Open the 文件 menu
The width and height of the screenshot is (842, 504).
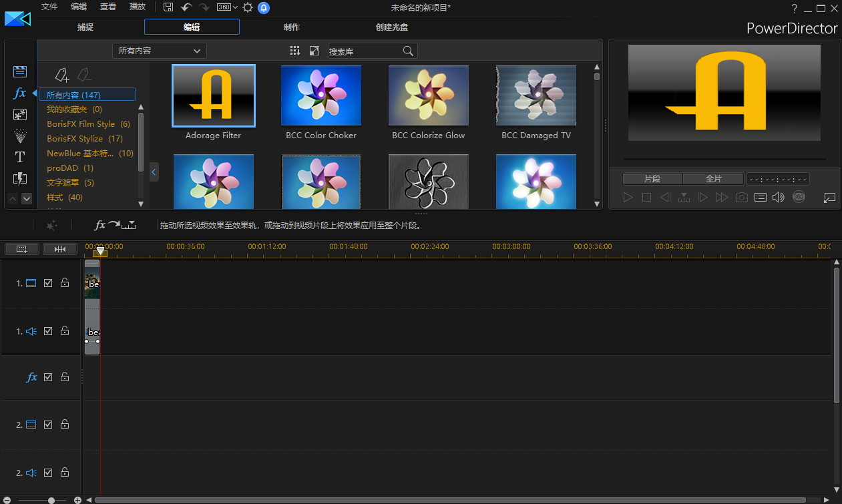(x=49, y=7)
